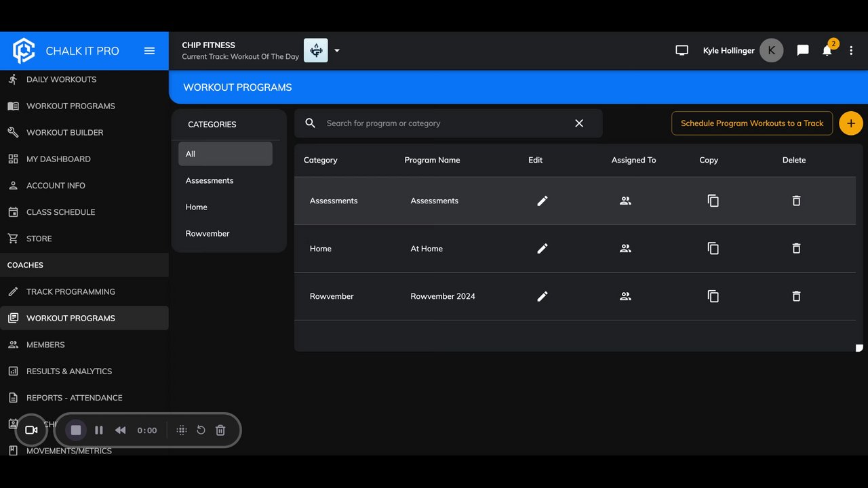Screen dimensions: 868x488
Task: Click the document icon for Reports - Attendance
Action: (x=13, y=397)
